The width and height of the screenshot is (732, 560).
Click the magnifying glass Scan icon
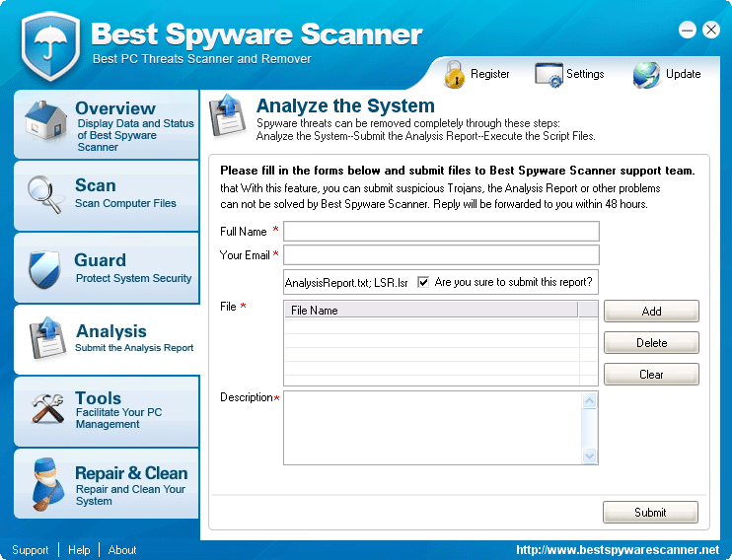[44, 194]
